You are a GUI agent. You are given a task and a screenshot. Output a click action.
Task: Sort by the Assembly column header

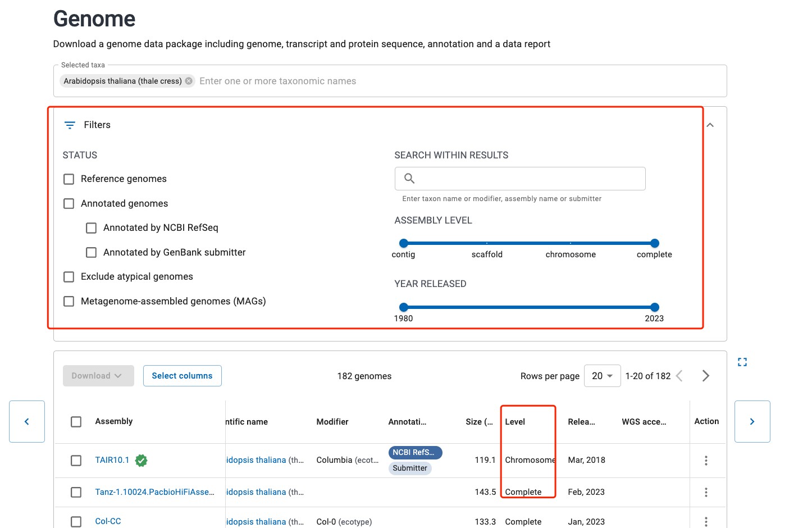click(x=114, y=421)
